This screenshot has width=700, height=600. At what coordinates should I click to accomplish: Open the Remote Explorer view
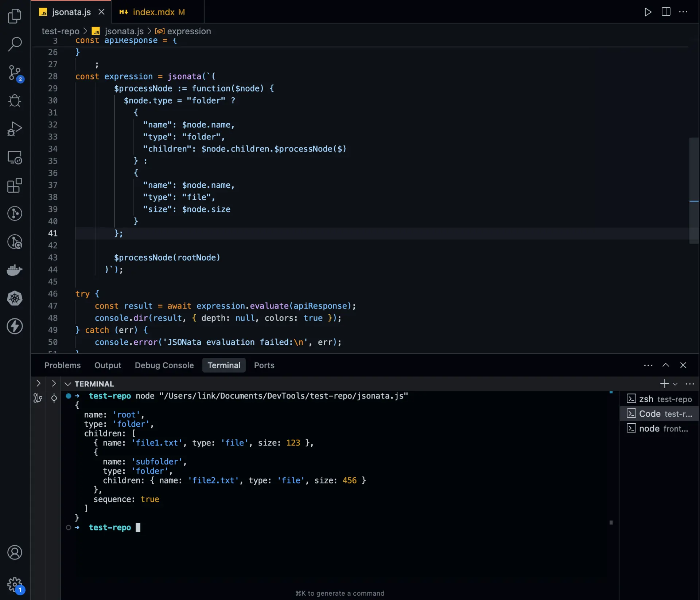pyautogui.click(x=15, y=157)
